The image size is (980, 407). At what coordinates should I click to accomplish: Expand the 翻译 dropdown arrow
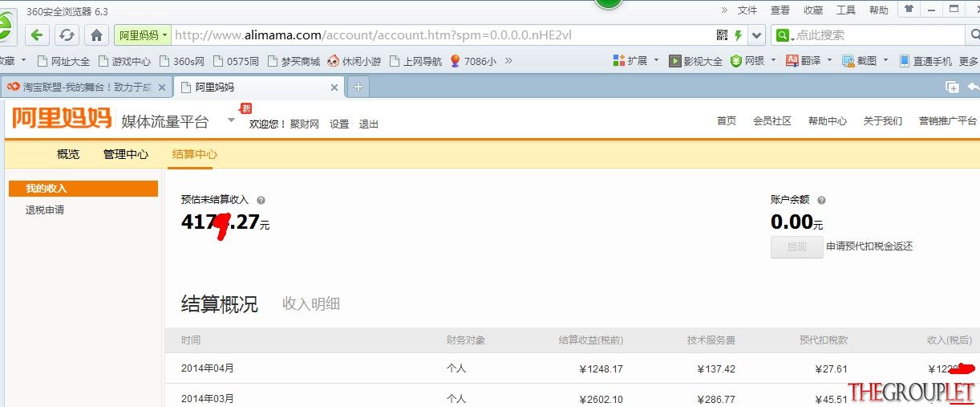(x=830, y=60)
